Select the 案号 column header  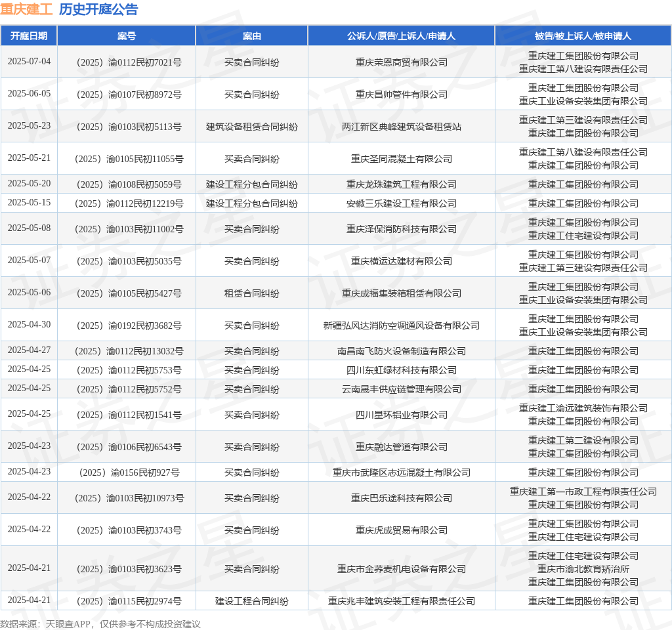click(x=127, y=36)
